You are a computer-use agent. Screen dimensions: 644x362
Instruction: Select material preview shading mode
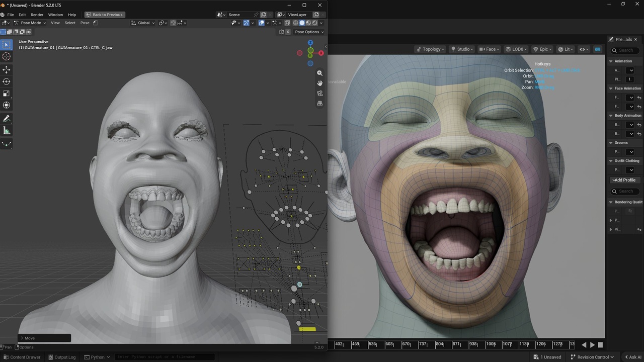point(308,23)
